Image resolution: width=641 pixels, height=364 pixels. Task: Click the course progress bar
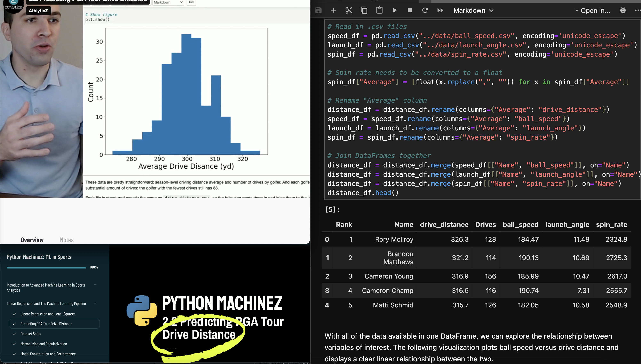[46, 267]
